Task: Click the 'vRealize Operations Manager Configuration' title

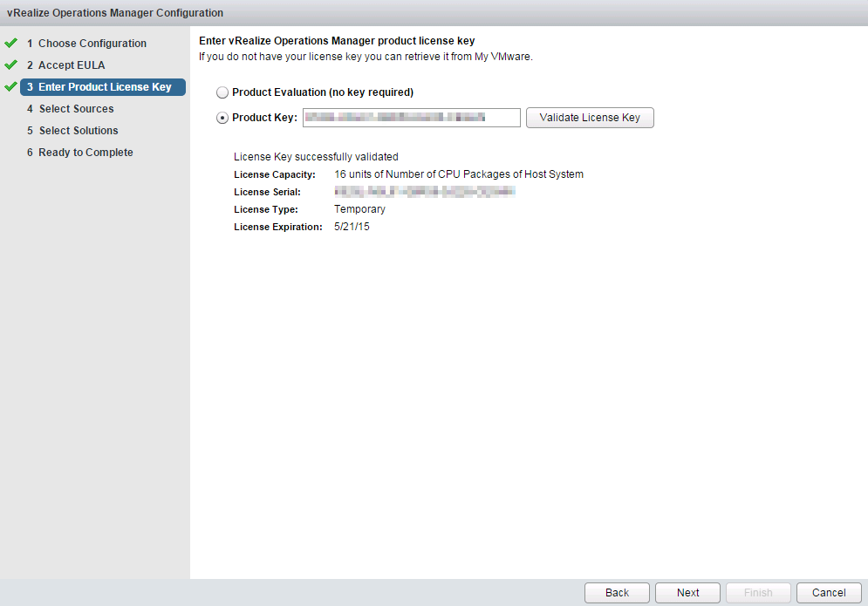Action: click(115, 13)
